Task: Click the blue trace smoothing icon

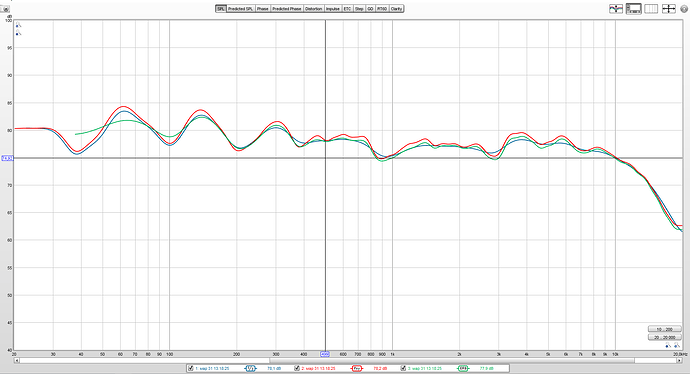Action: [x=250, y=368]
